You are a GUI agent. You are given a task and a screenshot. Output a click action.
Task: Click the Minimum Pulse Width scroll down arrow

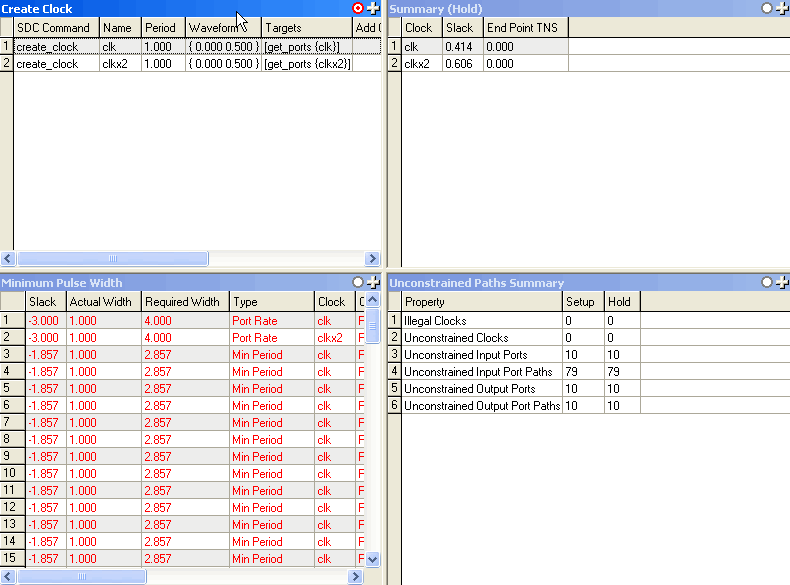(x=373, y=560)
